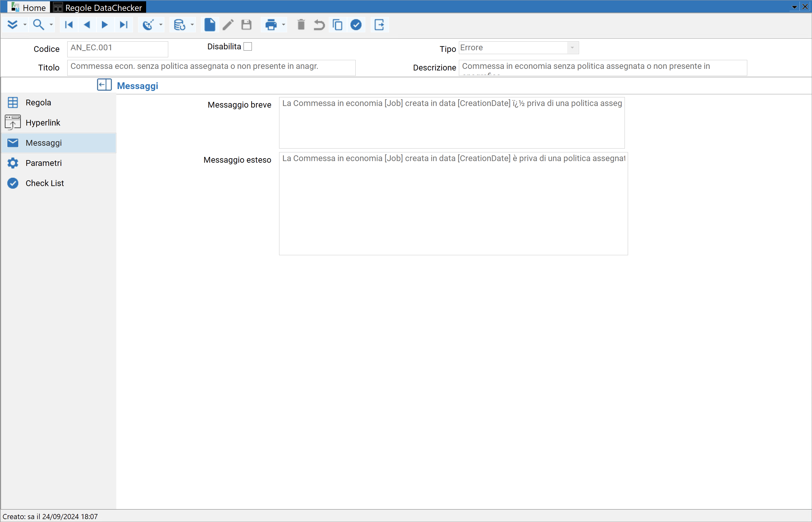Select the Messaggi item in sidebar
This screenshot has width=812, height=522.
click(x=58, y=143)
